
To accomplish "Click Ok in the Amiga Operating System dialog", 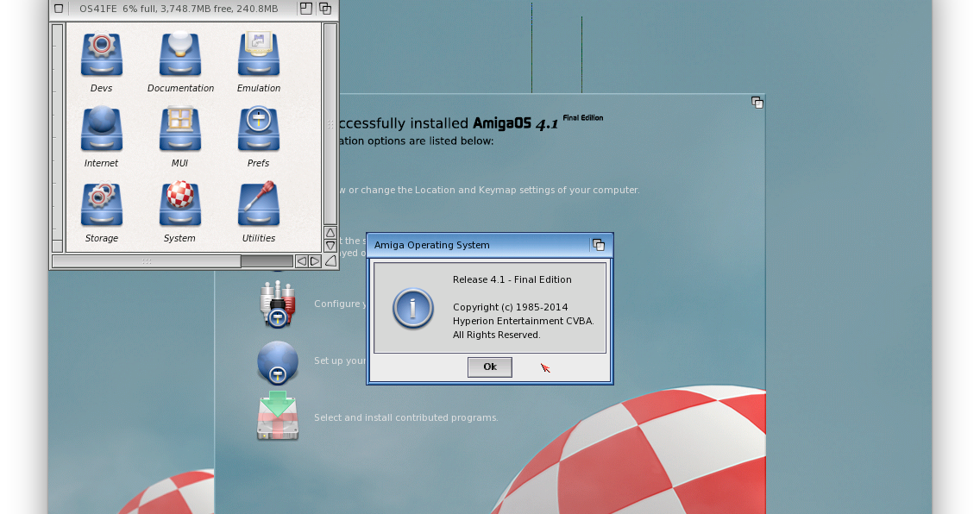I will (489, 367).
